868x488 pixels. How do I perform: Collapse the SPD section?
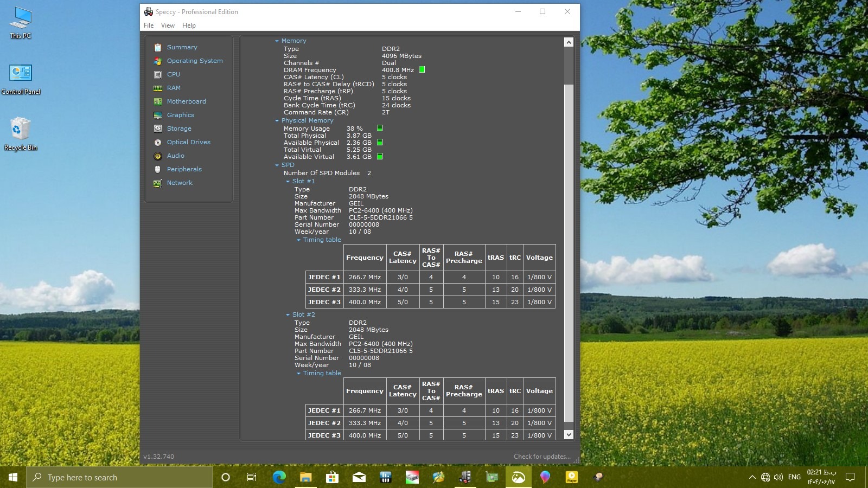pos(277,165)
